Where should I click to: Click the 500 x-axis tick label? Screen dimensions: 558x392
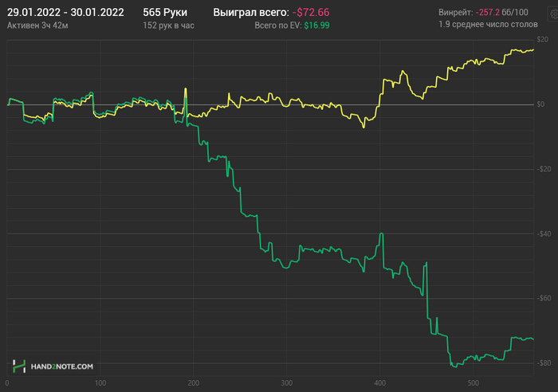tap(474, 383)
